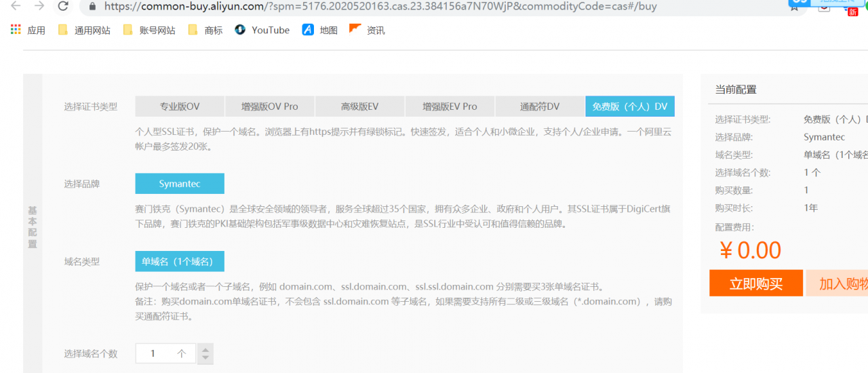
Task: Choose the 单域名（1个域名）domain type
Action: (x=180, y=261)
